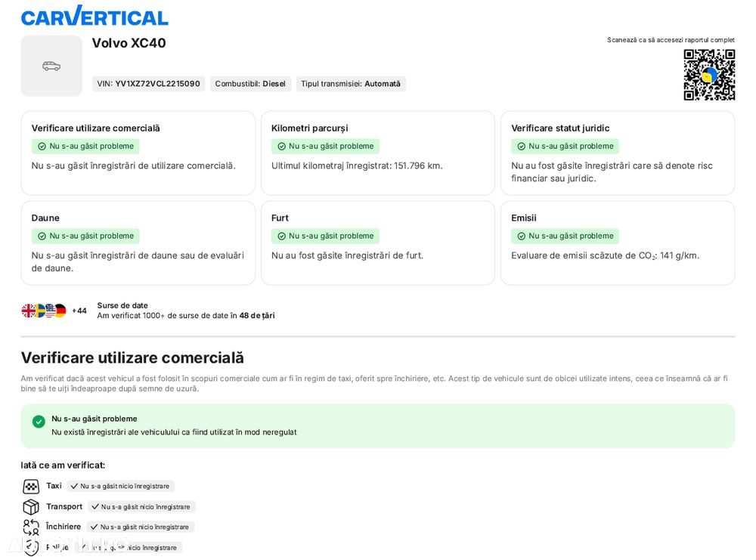Click the Transport box icon
This screenshot has width=756, height=560.
click(31, 507)
